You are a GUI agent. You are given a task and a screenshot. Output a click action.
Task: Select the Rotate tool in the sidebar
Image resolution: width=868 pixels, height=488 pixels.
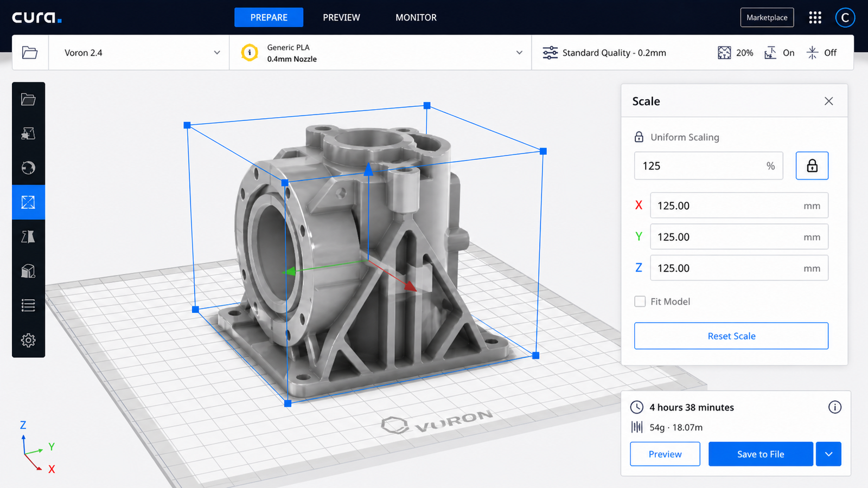tap(28, 168)
